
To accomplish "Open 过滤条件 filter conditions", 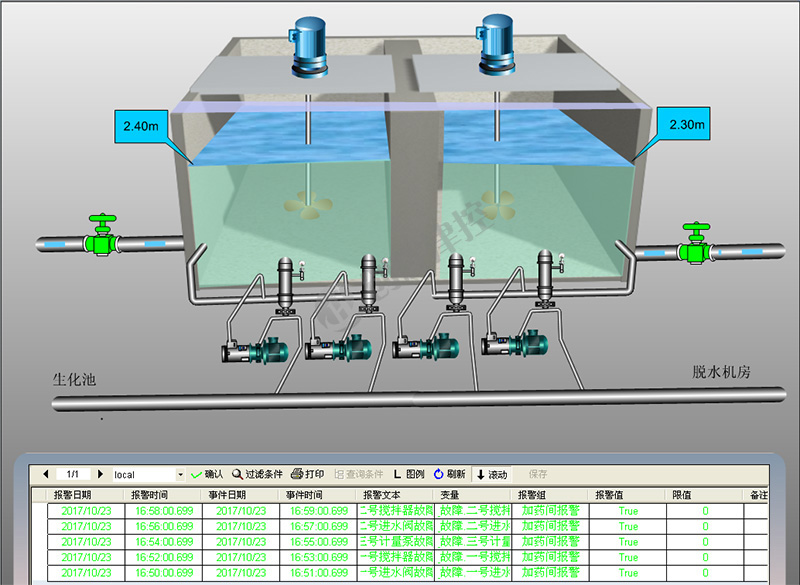I will (x=258, y=474).
